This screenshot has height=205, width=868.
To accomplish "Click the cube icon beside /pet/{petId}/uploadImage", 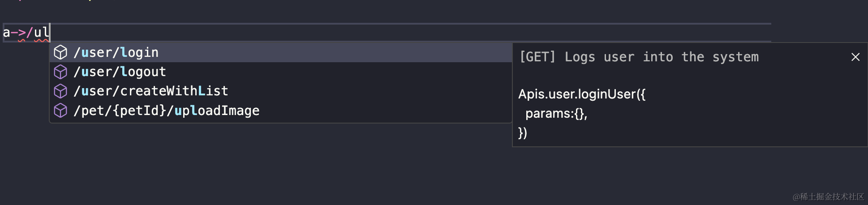I will tap(60, 110).
